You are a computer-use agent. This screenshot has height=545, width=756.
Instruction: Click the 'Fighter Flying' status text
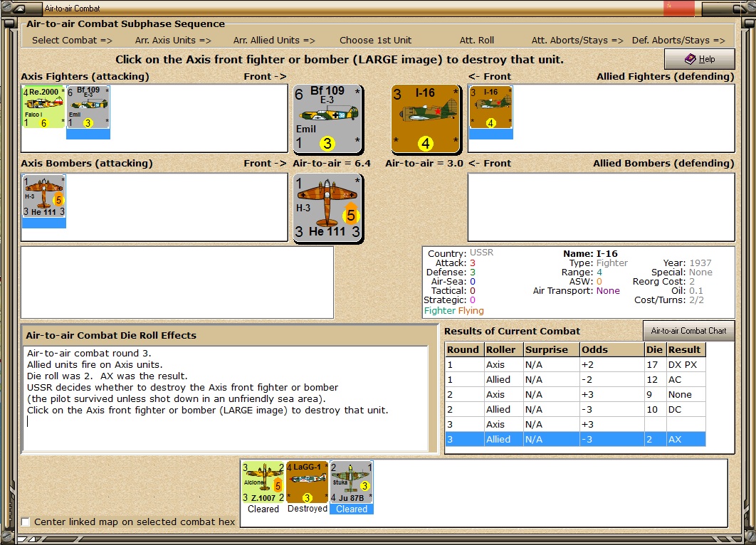[x=453, y=311]
